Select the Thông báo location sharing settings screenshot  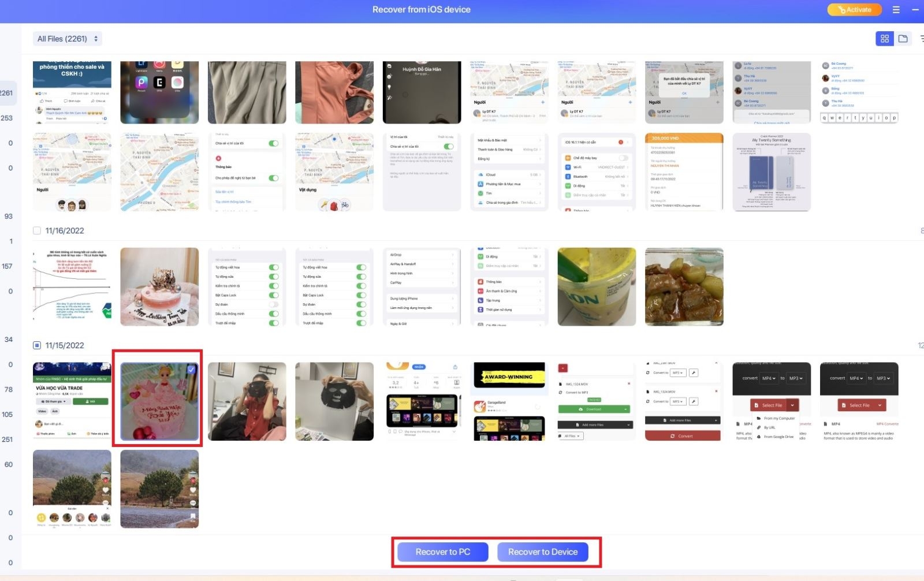[x=247, y=172]
